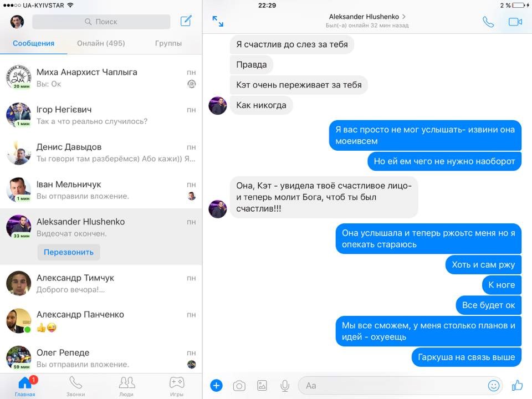Start a voice call with Aleksander
The width and height of the screenshot is (532, 399).
(x=488, y=22)
